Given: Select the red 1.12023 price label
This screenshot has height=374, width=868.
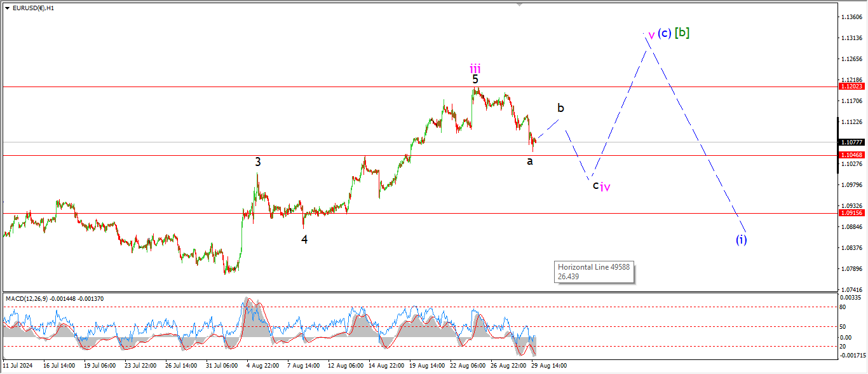Looking at the screenshot, I should click(x=851, y=86).
